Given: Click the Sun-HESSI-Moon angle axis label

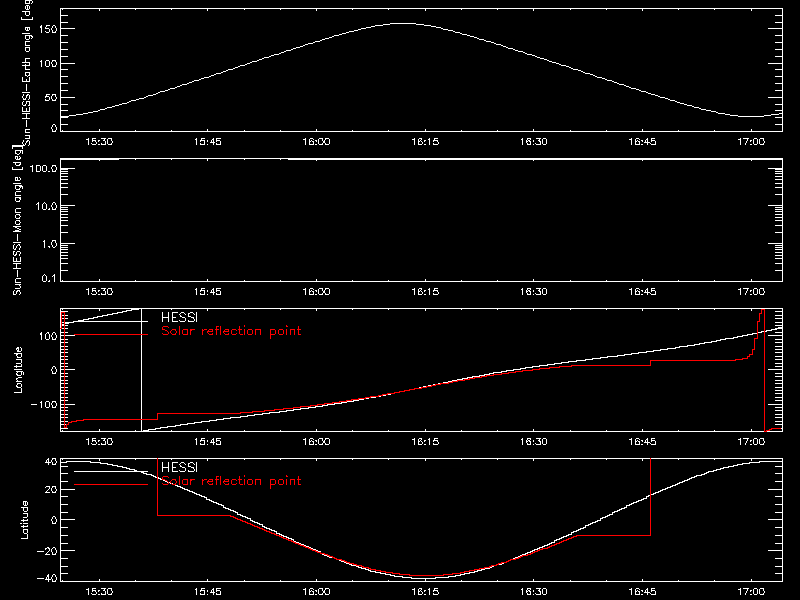Looking at the screenshot, I should pyautogui.click(x=18, y=220).
